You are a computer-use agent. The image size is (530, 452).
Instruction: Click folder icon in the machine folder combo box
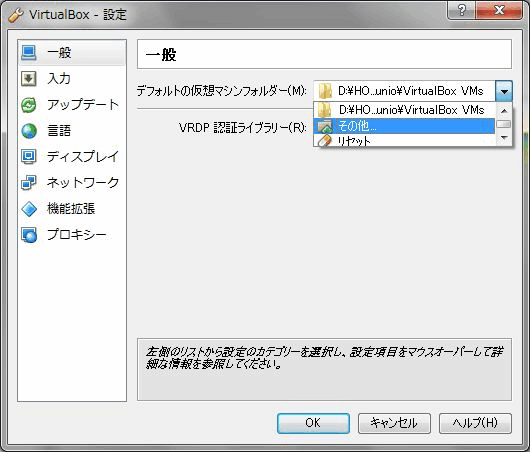[x=325, y=91]
